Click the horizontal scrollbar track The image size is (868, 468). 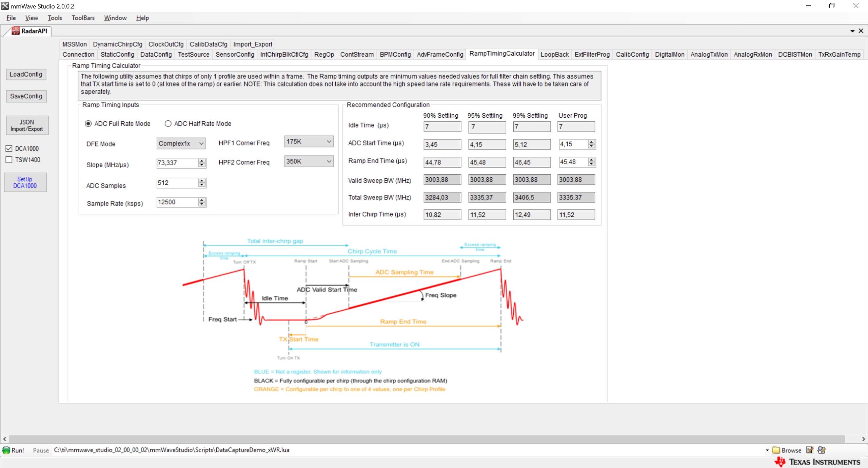pyautogui.click(x=427, y=438)
